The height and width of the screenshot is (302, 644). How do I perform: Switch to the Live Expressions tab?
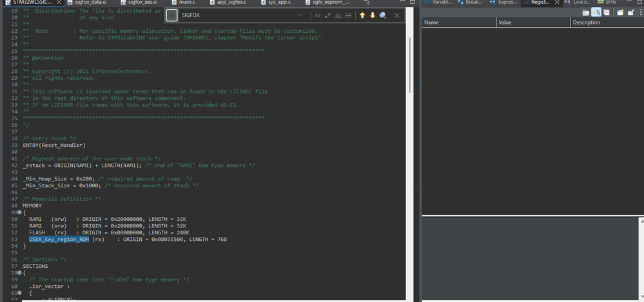coord(578,3)
